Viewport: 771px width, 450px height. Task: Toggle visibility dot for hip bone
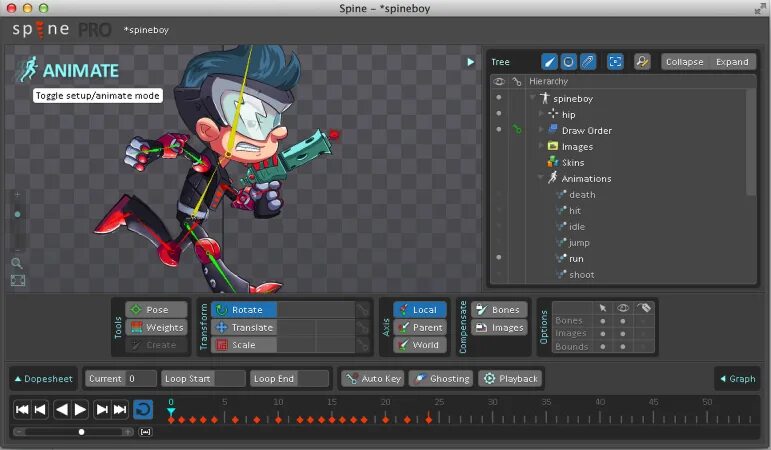point(499,114)
